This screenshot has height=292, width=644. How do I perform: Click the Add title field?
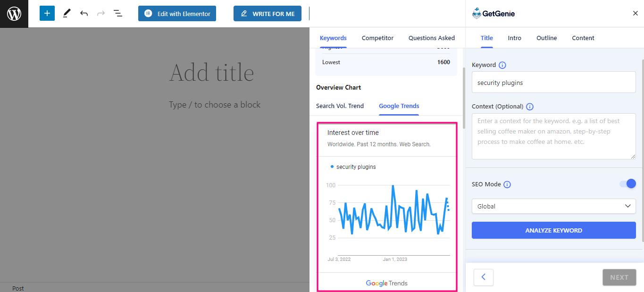[212, 73]
